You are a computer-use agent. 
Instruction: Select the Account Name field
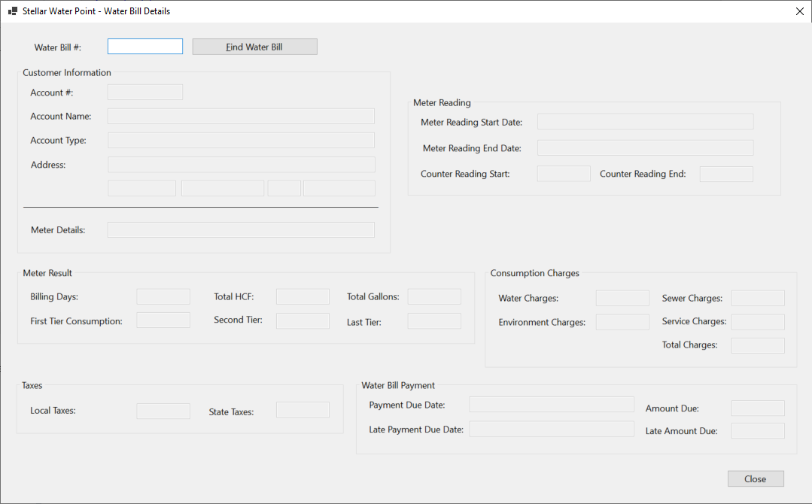click(x=241, y=117)
